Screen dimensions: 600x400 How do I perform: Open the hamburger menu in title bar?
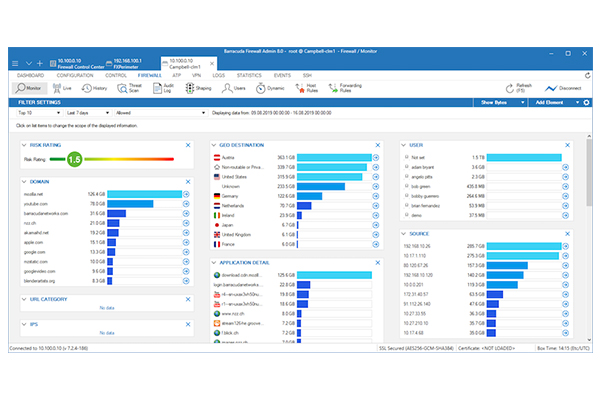click(x=15, y=63)
